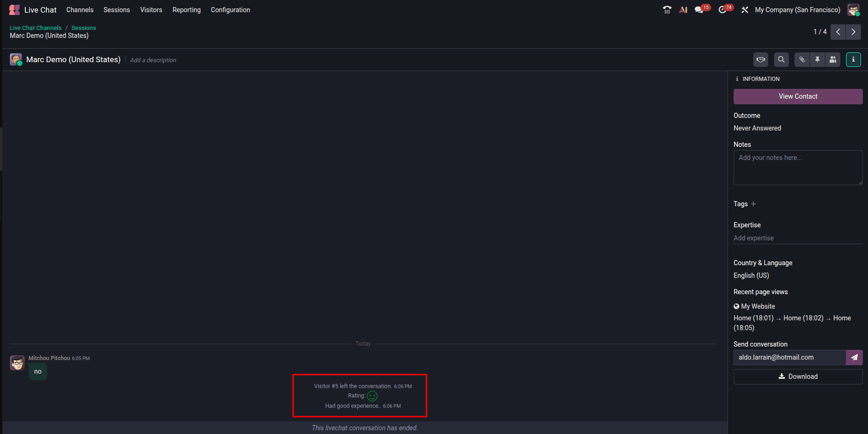
Task: Add a tag with the plus icon
Action: pyautogui.click(x=753, y=204)
